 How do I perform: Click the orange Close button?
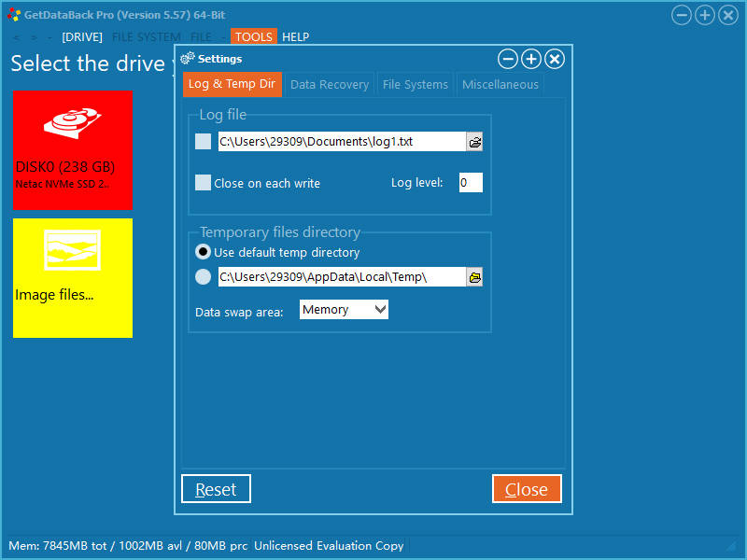pos(526,489)
